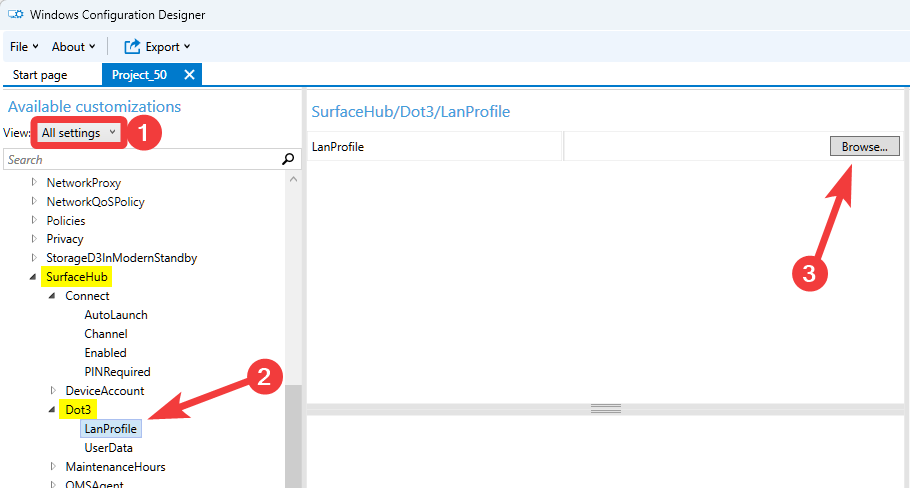Select the MaintenanceHours tree item

tap(115, 467)
